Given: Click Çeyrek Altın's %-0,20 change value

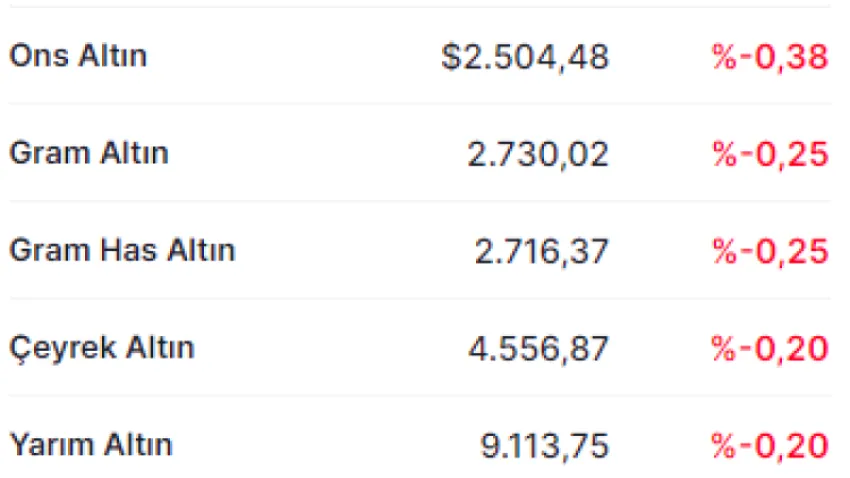Looking at the screenshot, I should click(770, 348).
